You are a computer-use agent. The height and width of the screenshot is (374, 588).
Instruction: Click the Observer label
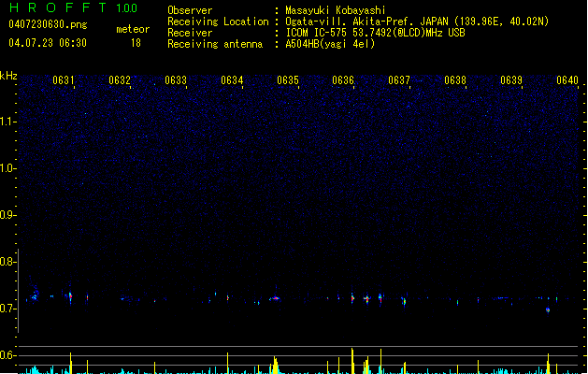190,10
